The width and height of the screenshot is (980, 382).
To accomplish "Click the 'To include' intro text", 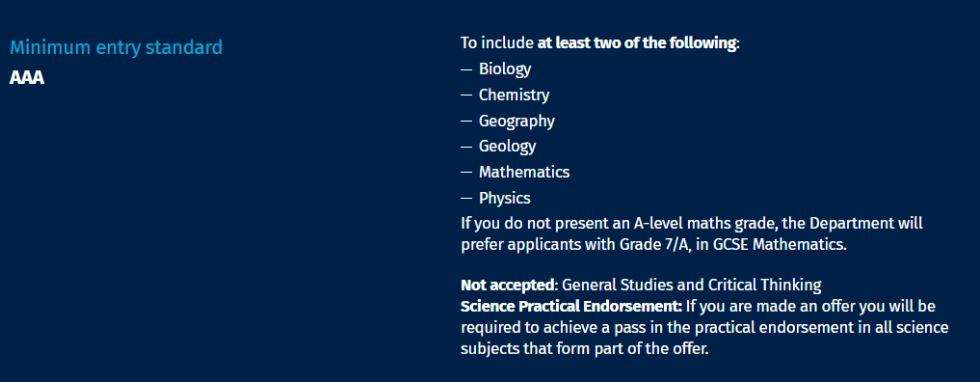I will [x=497, y=43].
